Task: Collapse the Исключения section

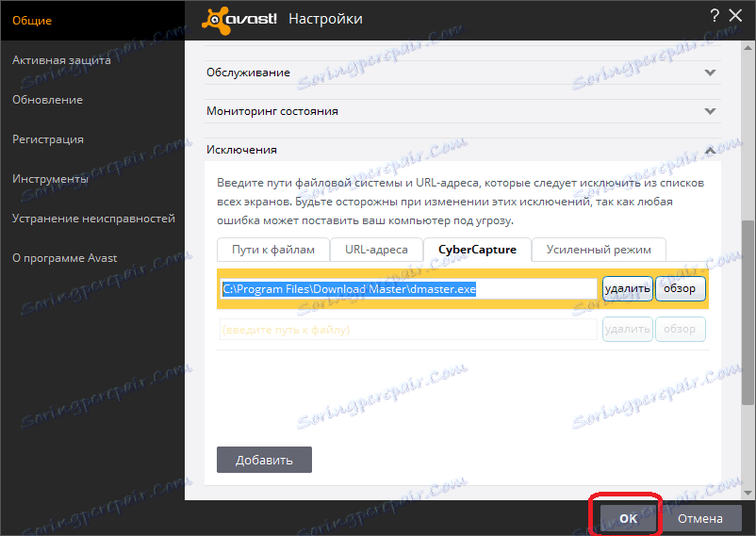Action: pyautogui.click(x=463, y=150)
